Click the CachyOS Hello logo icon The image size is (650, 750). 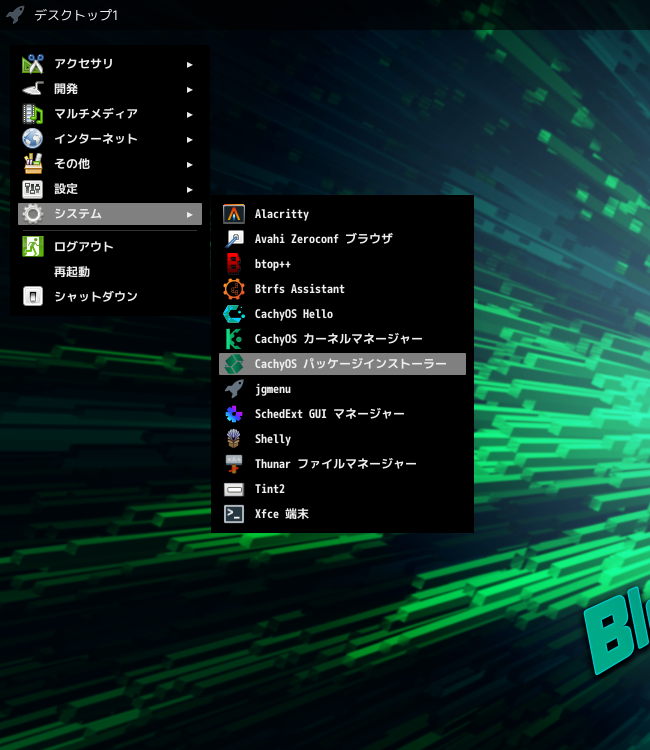pos(234,314)
